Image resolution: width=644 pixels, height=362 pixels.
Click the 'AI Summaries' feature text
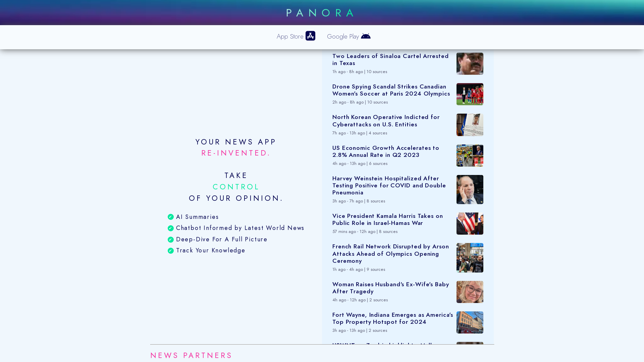[197, 217]
